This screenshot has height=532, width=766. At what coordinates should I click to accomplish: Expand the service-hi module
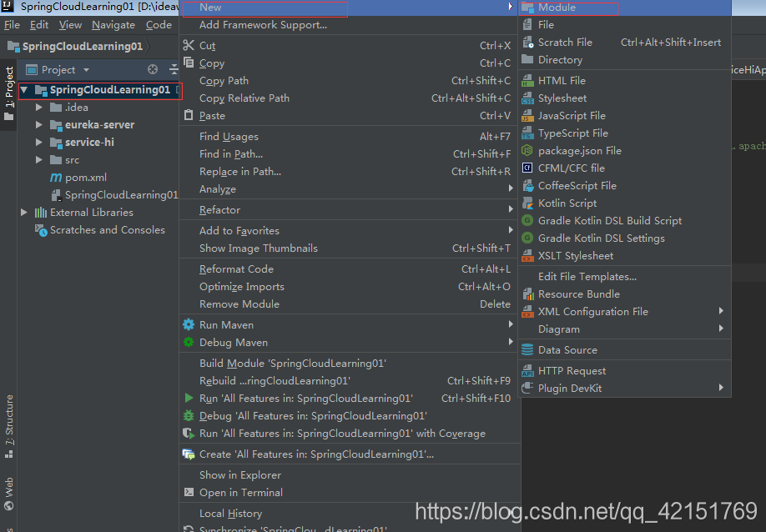pos(38,143)
